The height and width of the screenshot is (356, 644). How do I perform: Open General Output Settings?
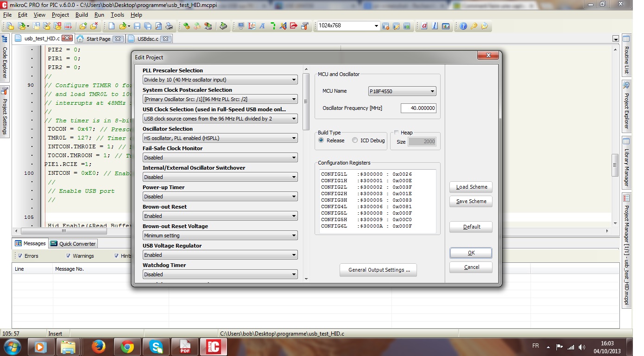pos(378,270)
